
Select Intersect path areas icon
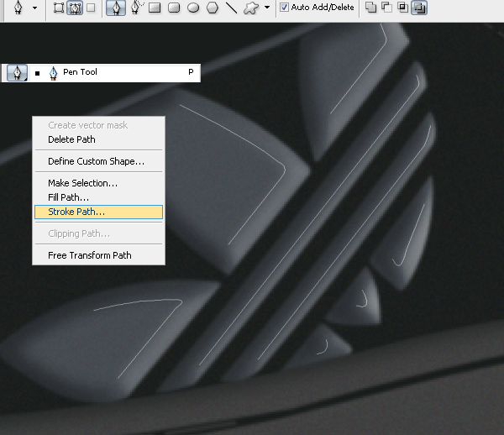tap(402, 8)
